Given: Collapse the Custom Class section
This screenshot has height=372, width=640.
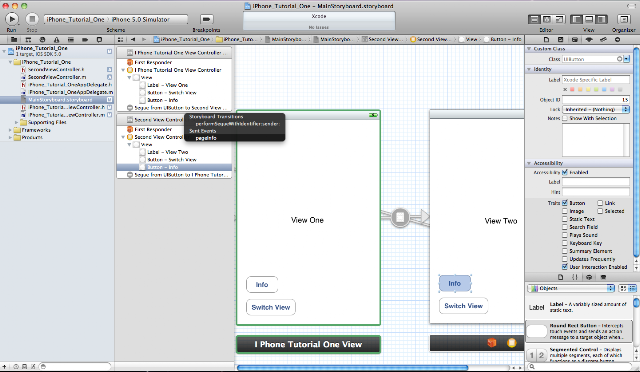Looking at the screenshot, I should 529,49.
